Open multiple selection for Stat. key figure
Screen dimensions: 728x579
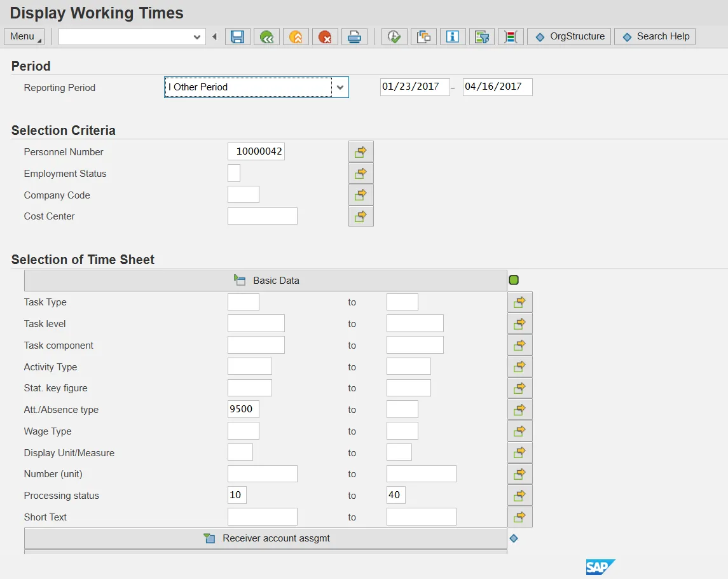coord(520,388)
